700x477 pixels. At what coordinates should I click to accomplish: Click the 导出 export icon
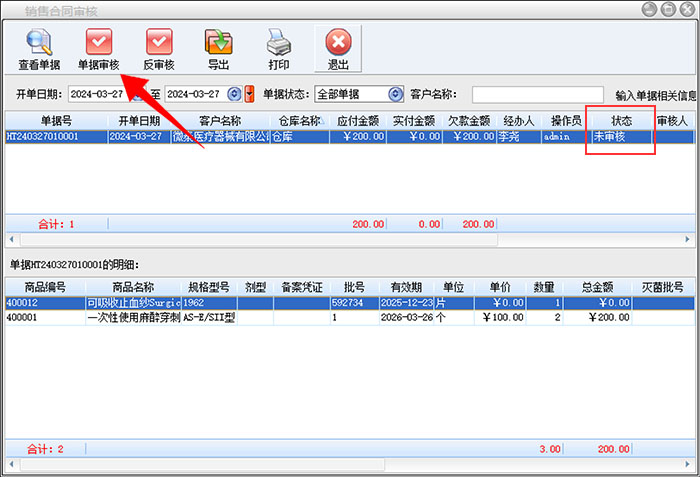[x=218, y=43]
